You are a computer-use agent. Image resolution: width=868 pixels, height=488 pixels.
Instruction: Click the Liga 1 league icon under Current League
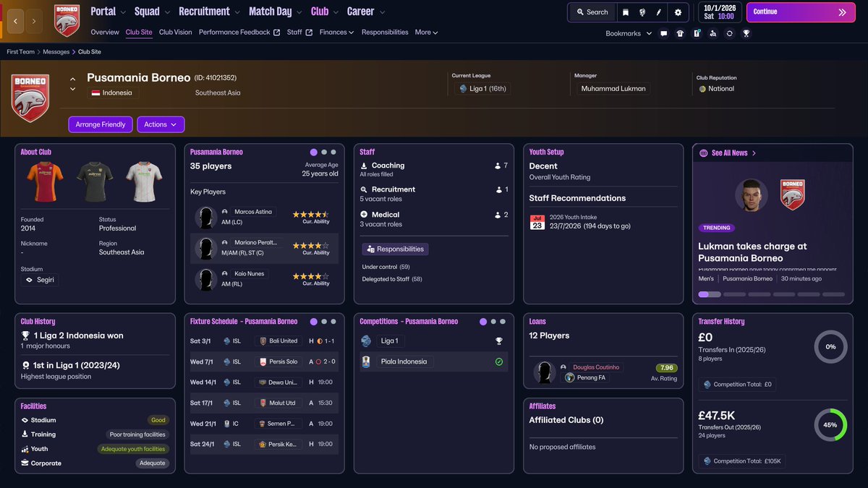[464, 89]
